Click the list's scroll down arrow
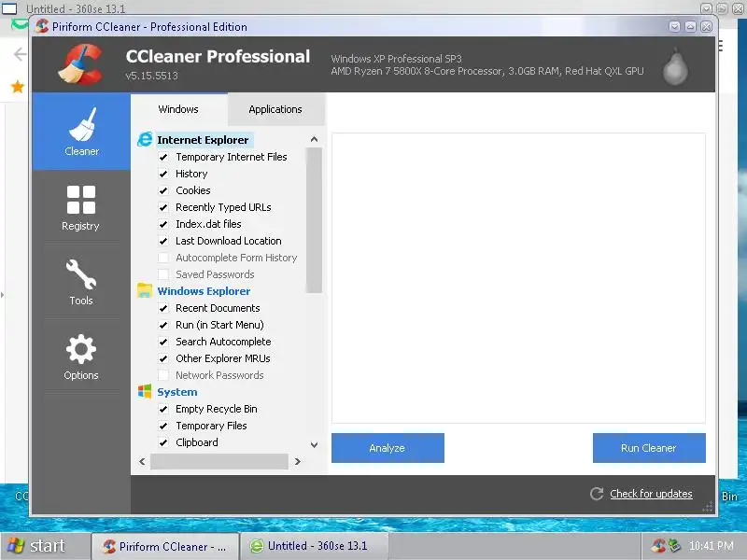The image size is (747, 560). click(x=314, y=445)
